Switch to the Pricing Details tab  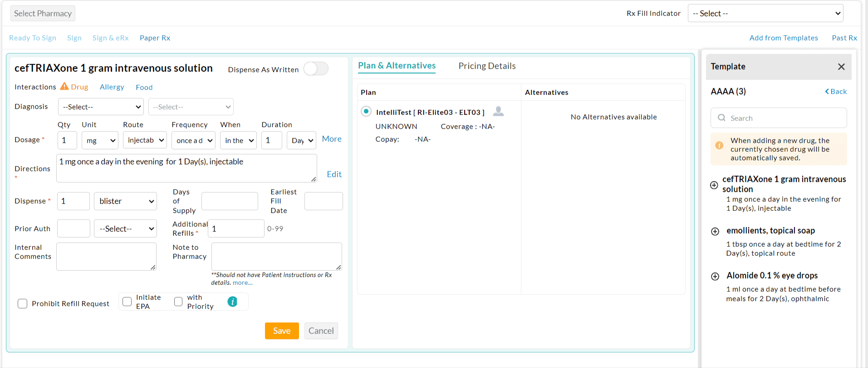tap(487, 66)
